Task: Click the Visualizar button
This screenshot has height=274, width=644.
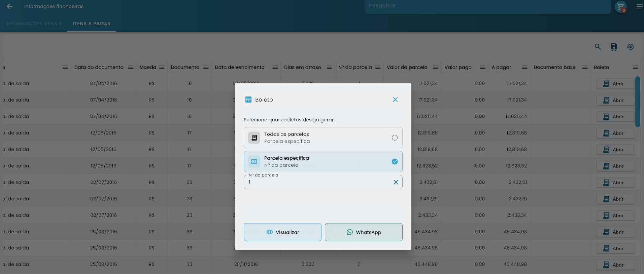Action: [x=282, y=232]
